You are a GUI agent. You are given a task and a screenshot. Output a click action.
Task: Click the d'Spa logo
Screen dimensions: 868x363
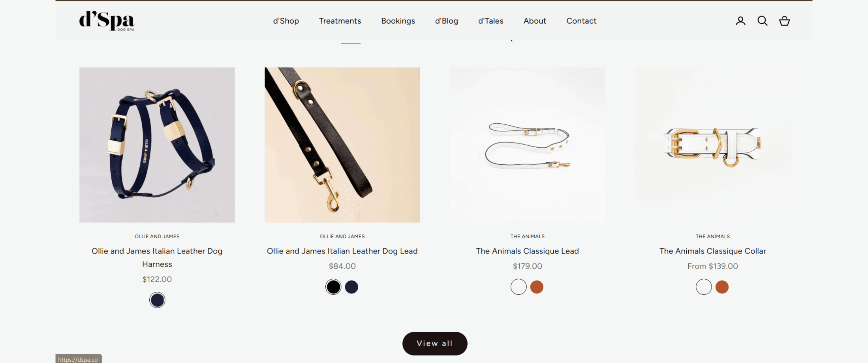(107, 21)
